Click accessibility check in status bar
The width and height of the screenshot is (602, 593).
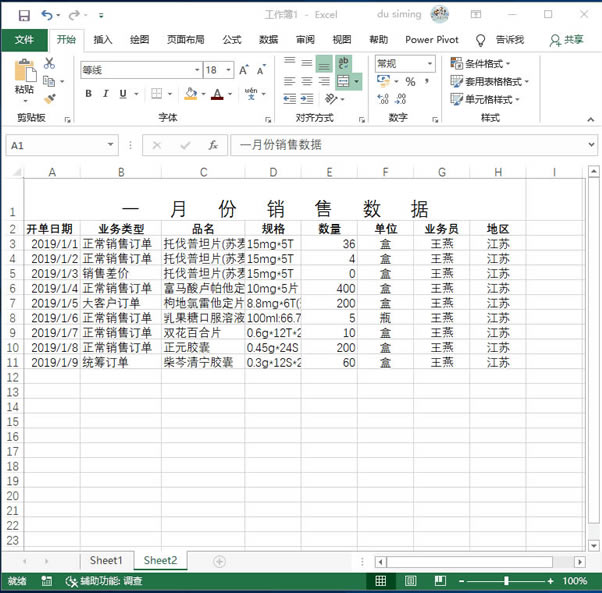point(104,581)
